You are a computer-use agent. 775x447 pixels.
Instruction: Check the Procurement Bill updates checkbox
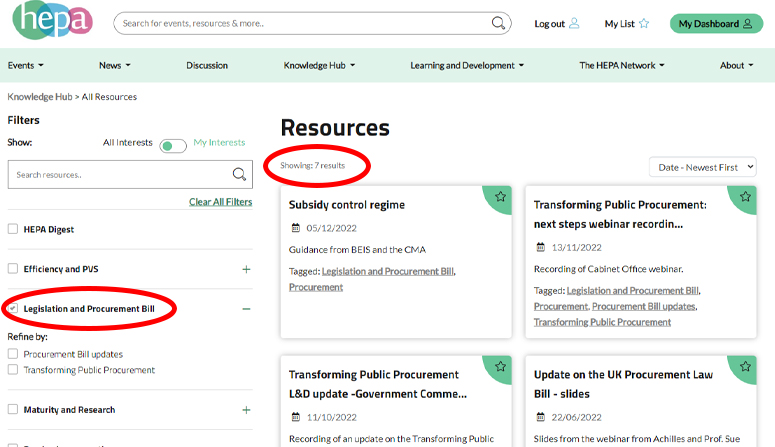(x=13, y=354)
